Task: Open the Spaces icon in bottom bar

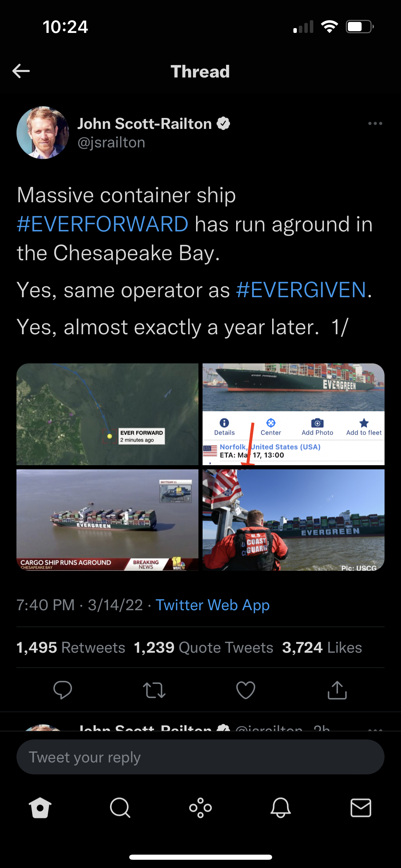Action: 200,808
